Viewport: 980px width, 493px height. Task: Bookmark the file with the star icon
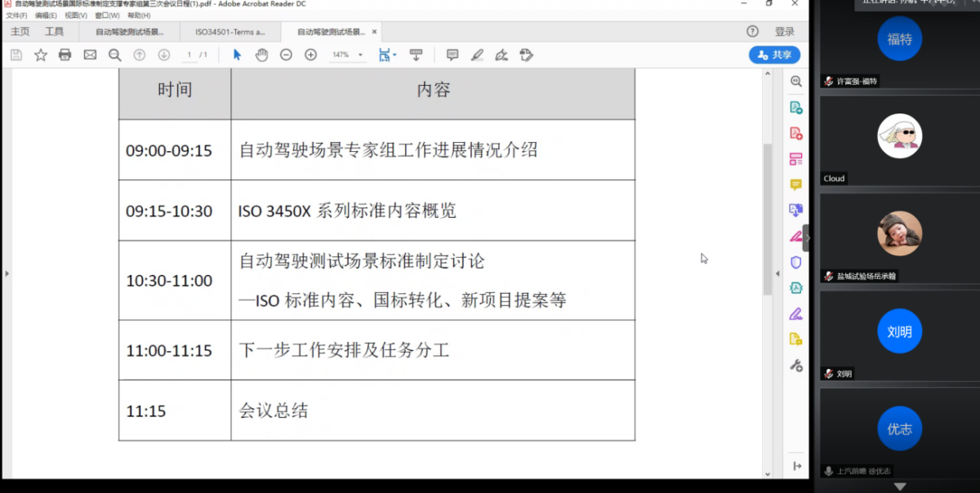40,55
